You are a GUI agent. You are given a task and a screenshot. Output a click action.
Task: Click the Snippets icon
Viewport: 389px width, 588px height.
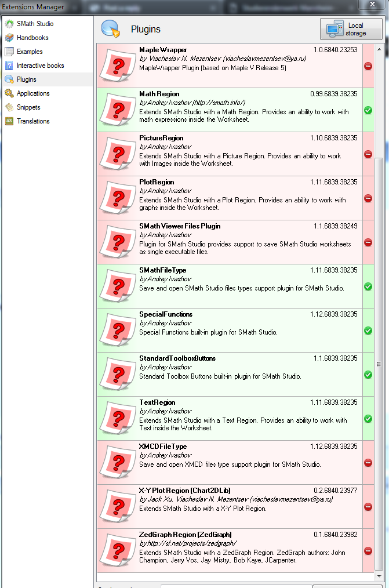pos(9,107)
